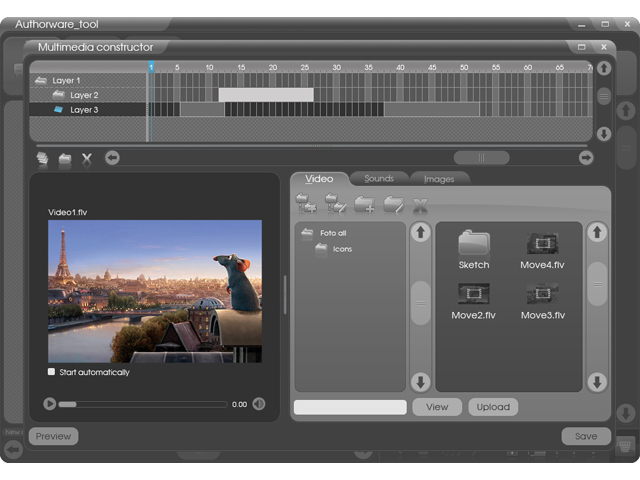Click the add layer stack icon below timeline
Image resolution: width=640 pixels, height=480 pixels.
tap(42, 158)
